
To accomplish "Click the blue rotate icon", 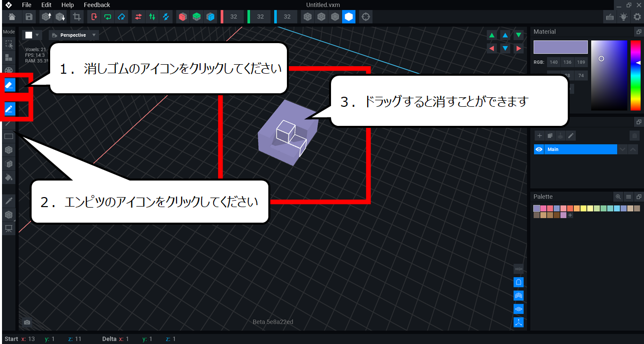I will [121, 17].
